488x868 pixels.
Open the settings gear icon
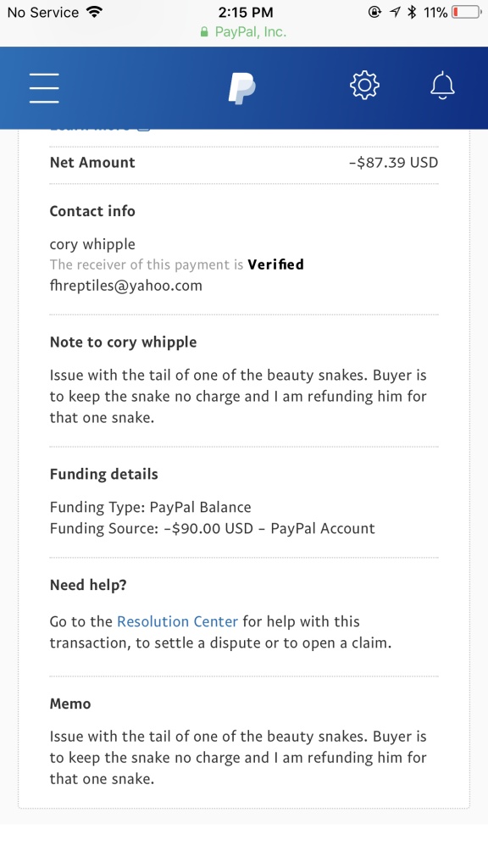364,86
